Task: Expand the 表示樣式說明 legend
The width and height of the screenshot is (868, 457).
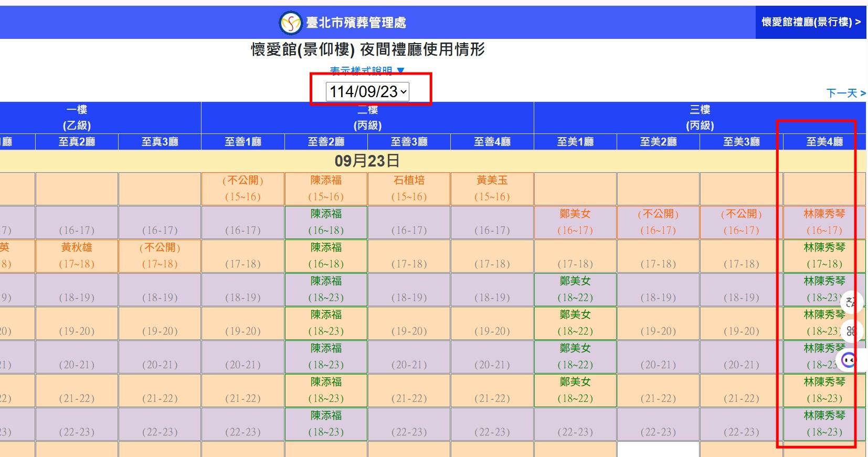Action: [x=367, y=70]
